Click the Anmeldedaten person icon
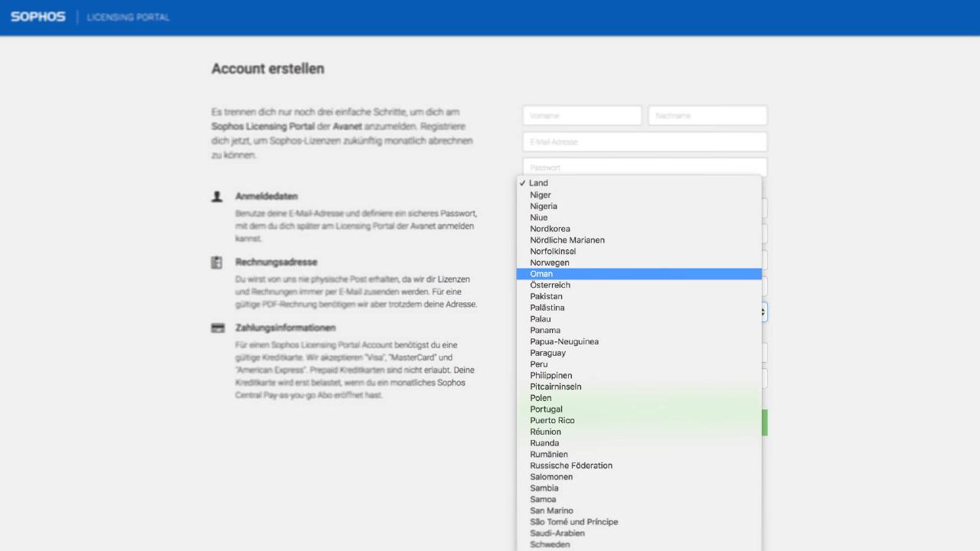Viewport: 980px width, 551px height. (217, 197)
